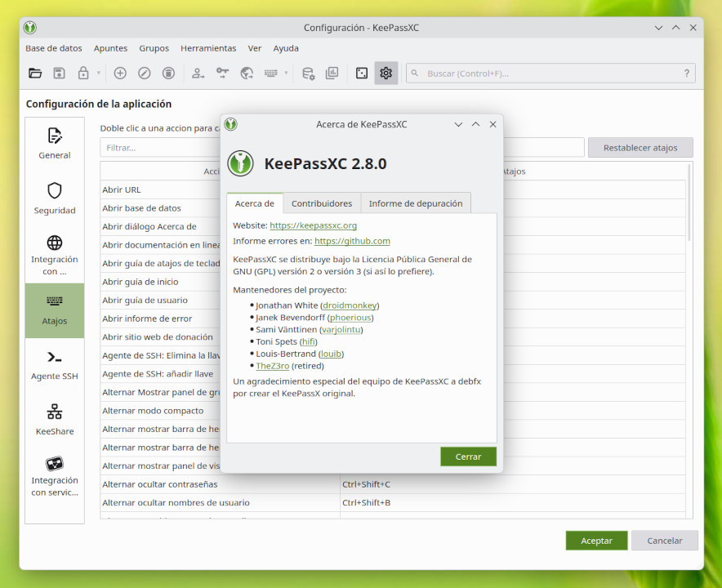Click the Ctrl+Shift+B shortcut cell

pyautogui.click(x=512, y=503)
